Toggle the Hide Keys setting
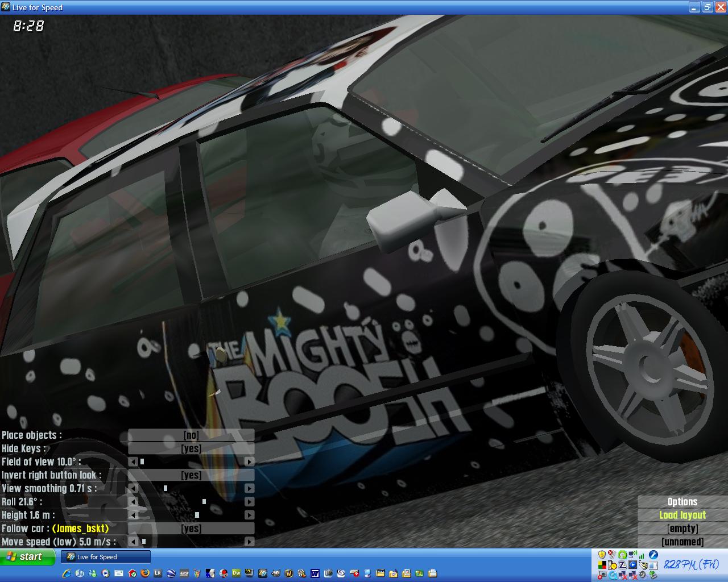 (x=191, y=448)
